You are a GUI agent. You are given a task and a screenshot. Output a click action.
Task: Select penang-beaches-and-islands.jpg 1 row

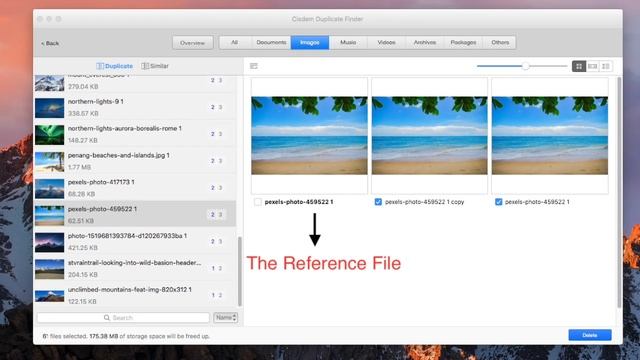coord(135,161)
